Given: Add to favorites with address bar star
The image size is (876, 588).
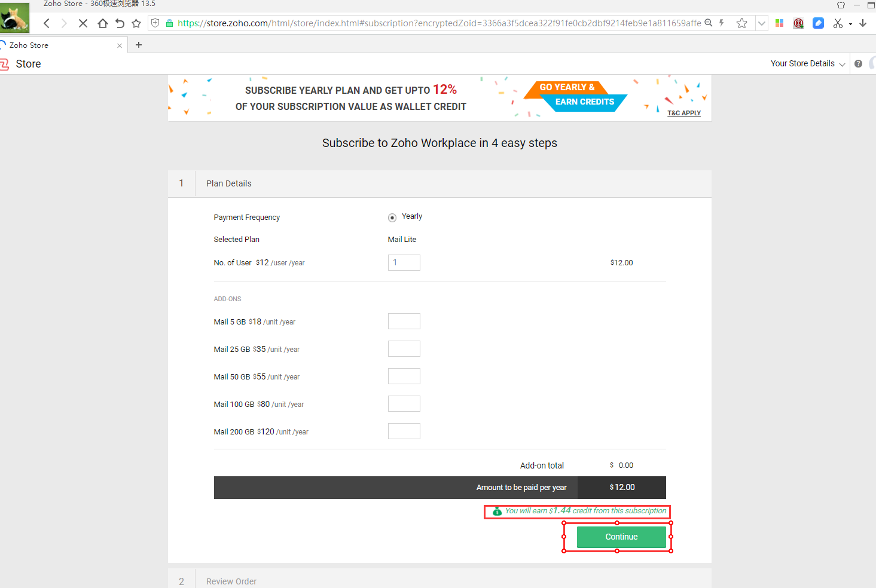Looking at the screenshot, I should point(742,23).
